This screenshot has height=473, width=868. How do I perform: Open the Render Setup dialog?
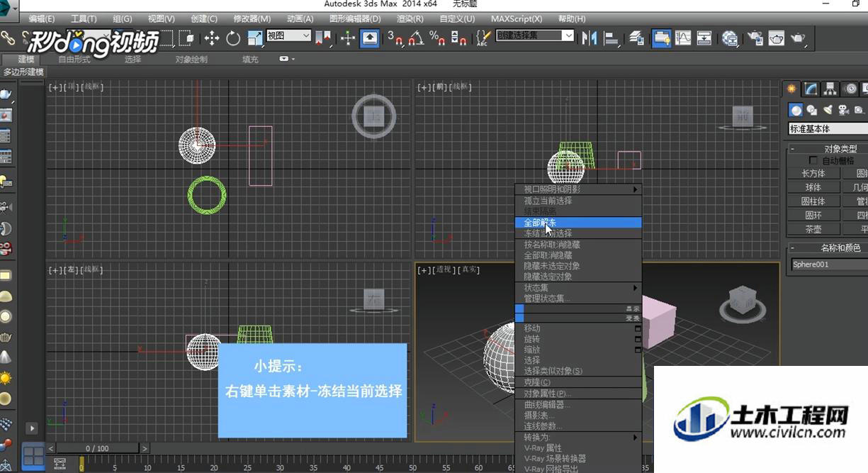point(755,38)
